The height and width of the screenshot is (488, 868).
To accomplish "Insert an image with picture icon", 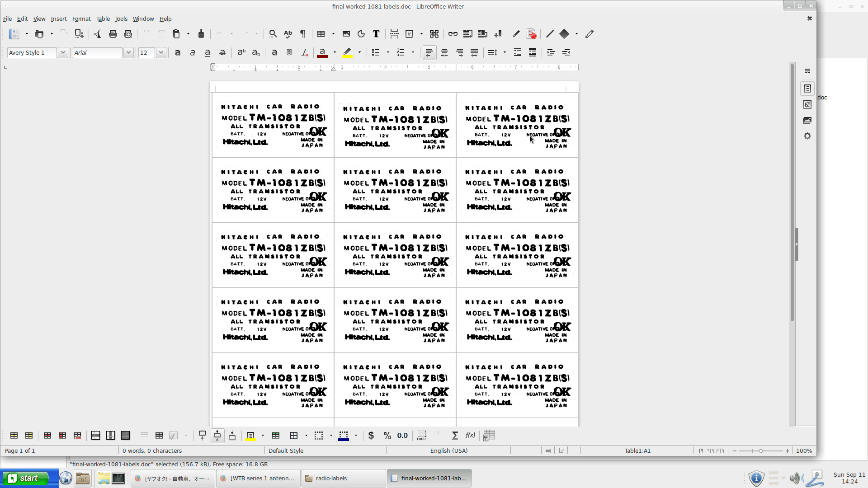I will (x=346, y=34).
